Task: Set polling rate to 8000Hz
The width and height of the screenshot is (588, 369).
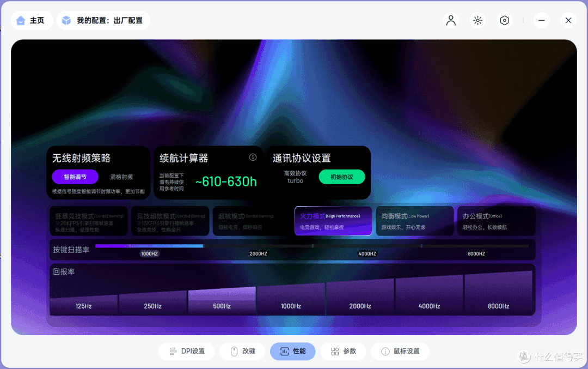Action: (x=498, y=293)
